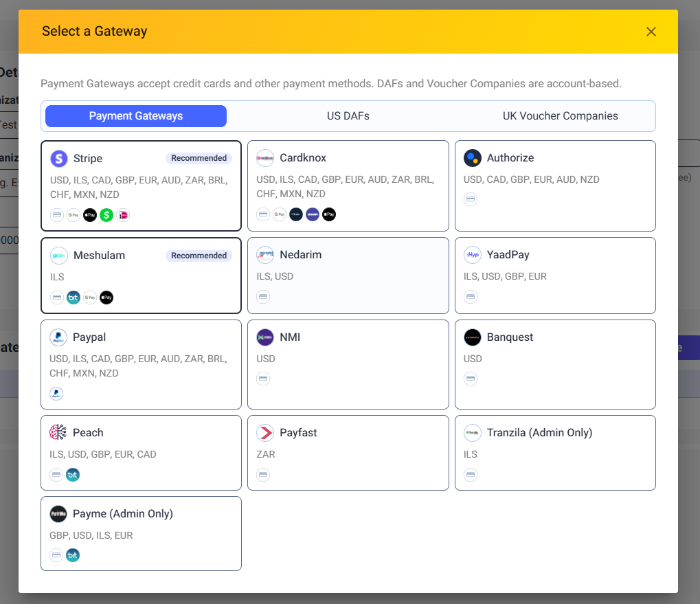Choose the Cardknox gateway name

(303, 158)
